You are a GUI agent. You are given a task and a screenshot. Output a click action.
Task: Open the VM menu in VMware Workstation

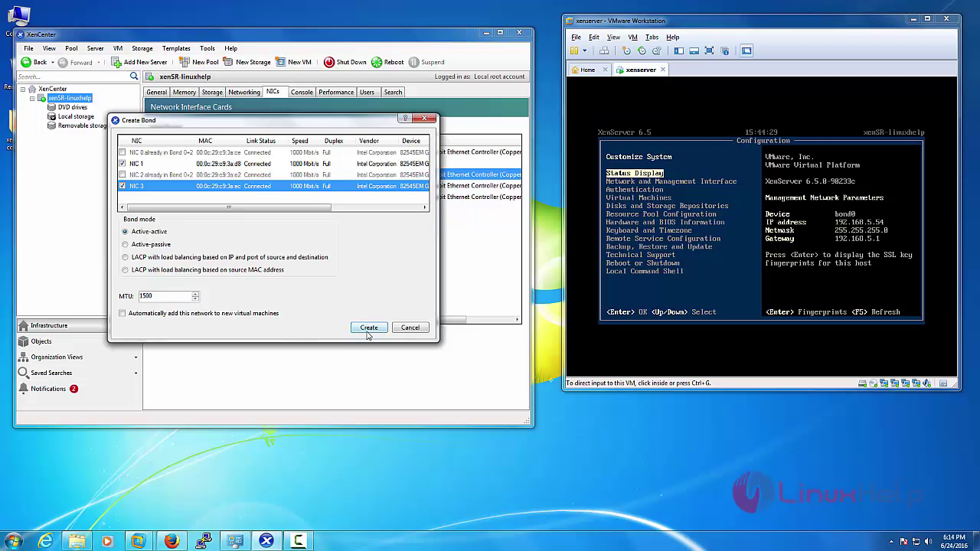click(632, 37)
